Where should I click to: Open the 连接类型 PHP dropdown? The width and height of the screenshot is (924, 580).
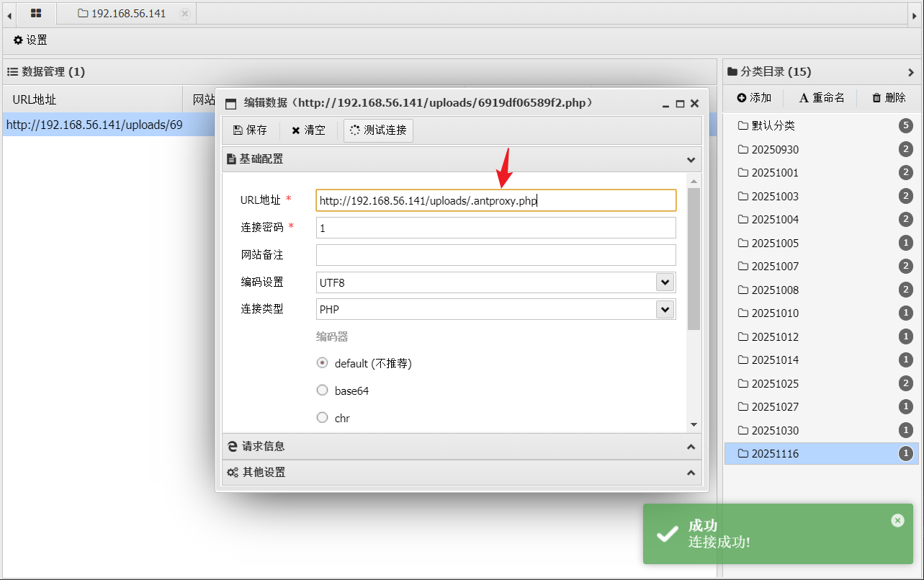pyautogui.click(x=664, y=309)
